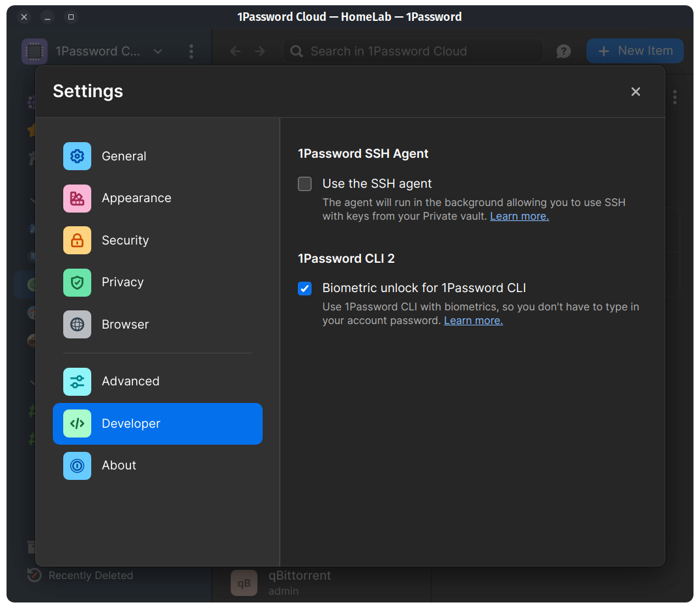The image size is (700, 609).
Task: Open General settings gear icon
Action: click(77, 156)
